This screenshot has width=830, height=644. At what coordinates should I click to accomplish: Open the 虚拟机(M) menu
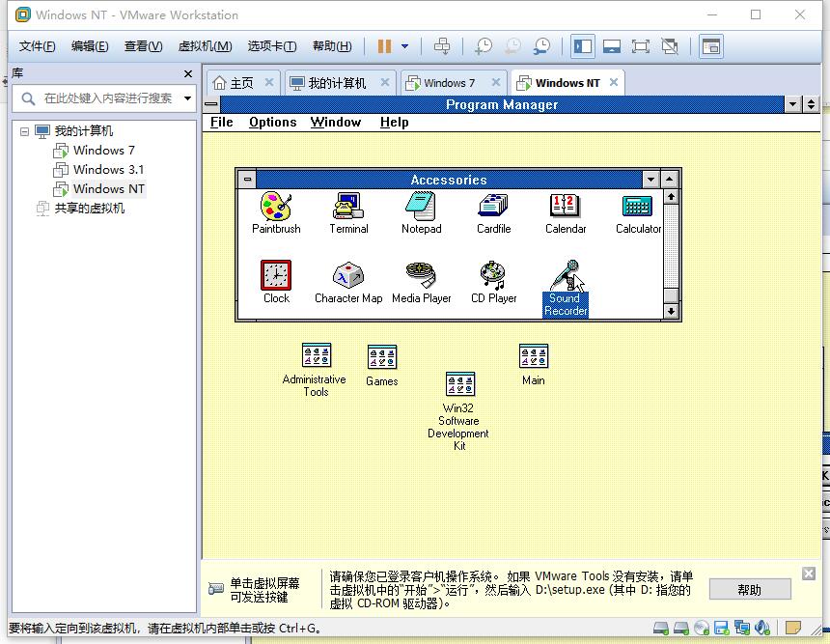click(205, 46)
